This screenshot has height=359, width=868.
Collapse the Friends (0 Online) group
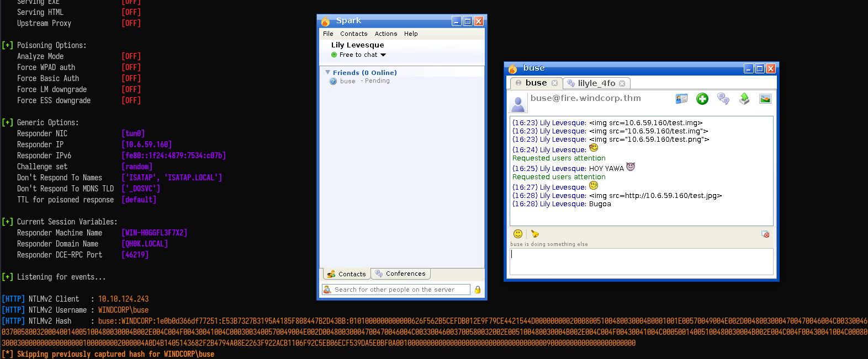point(328,72)
